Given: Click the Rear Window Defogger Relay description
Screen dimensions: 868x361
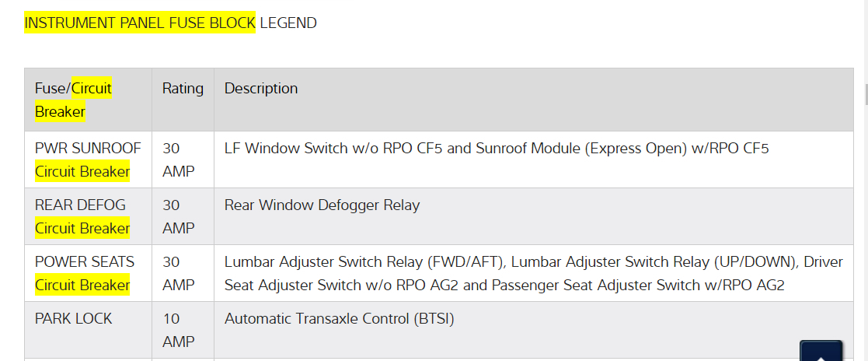Looking at the screenshot, I should tap(322, 205).
